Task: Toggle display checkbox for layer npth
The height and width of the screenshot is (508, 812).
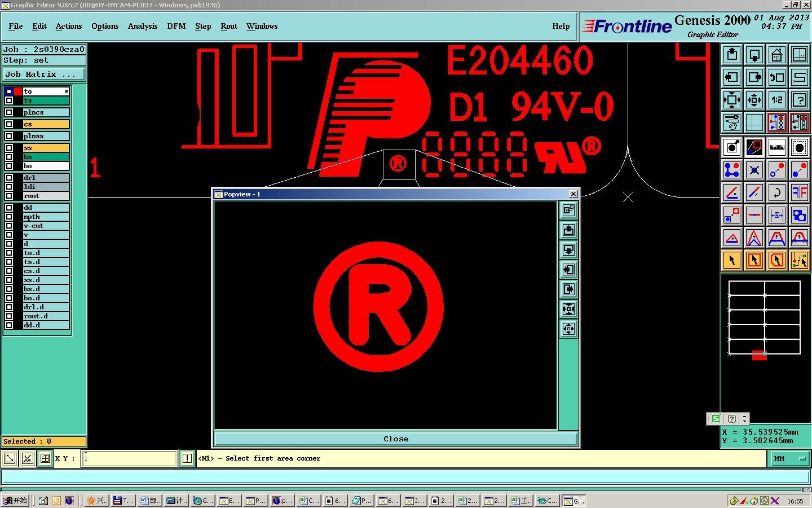Action: 9,217
